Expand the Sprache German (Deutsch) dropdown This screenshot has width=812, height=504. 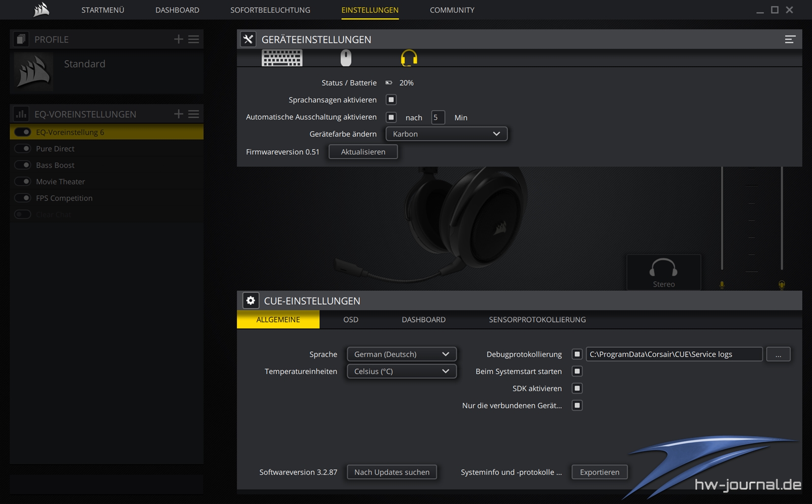click(401, 354)
